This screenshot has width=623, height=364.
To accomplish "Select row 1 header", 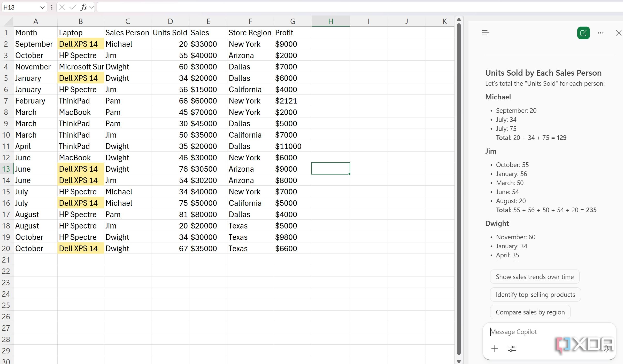I will point(6,33).
